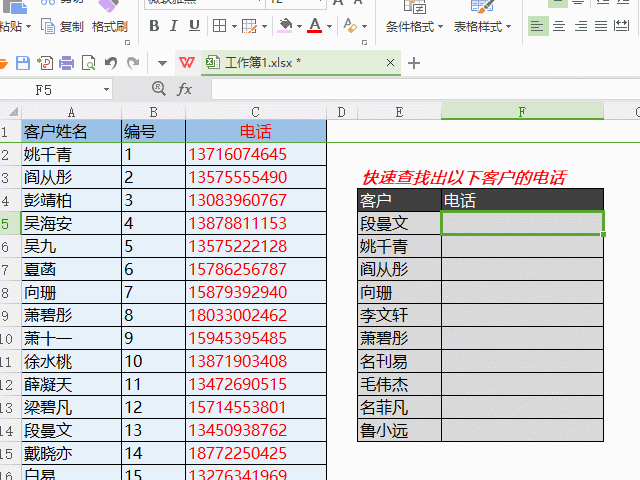Toggle Underline formatting
The height and width of the screenshot is (480, 640).
pyautogui.click(x=194, y=26)
